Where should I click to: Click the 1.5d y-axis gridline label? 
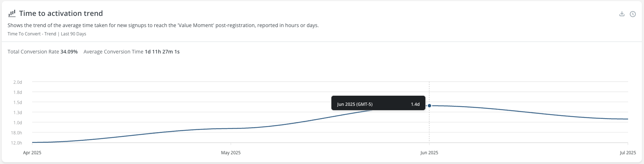(18, 102)
